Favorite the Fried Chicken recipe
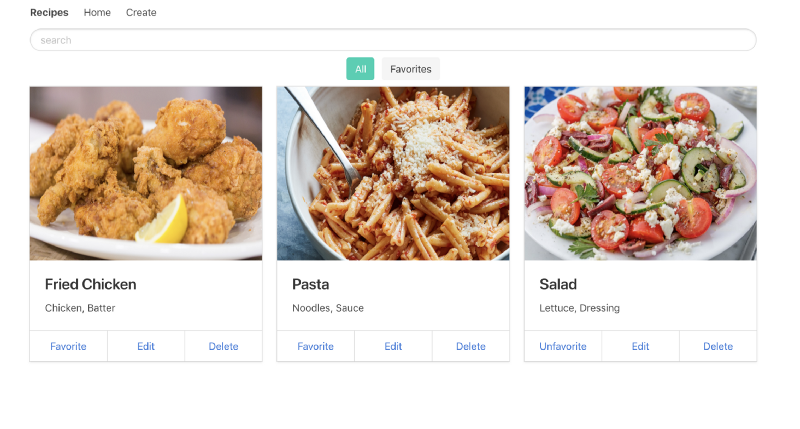 68,346
